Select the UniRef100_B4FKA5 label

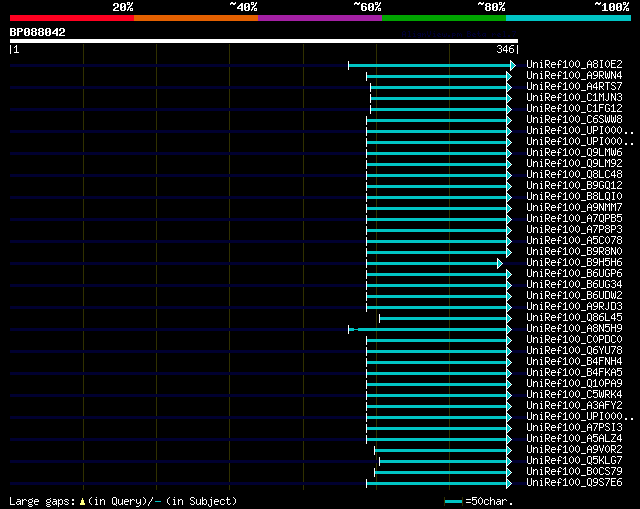pyautogui.click(x=574, y=373)
